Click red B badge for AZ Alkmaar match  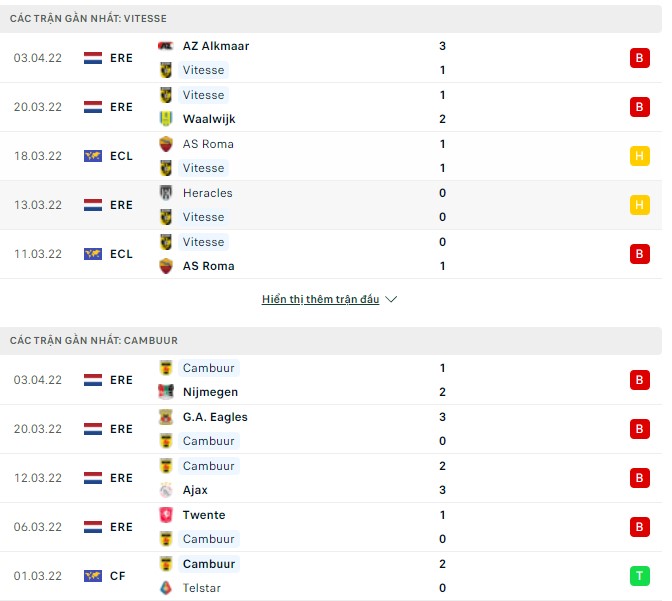(639, 58)
